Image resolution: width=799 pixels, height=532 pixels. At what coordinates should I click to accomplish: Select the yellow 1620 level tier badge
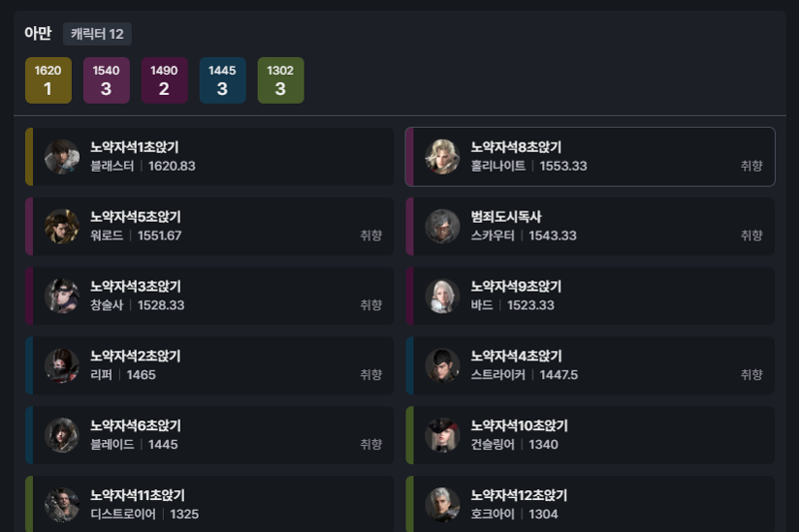click(x=48, y=81)
